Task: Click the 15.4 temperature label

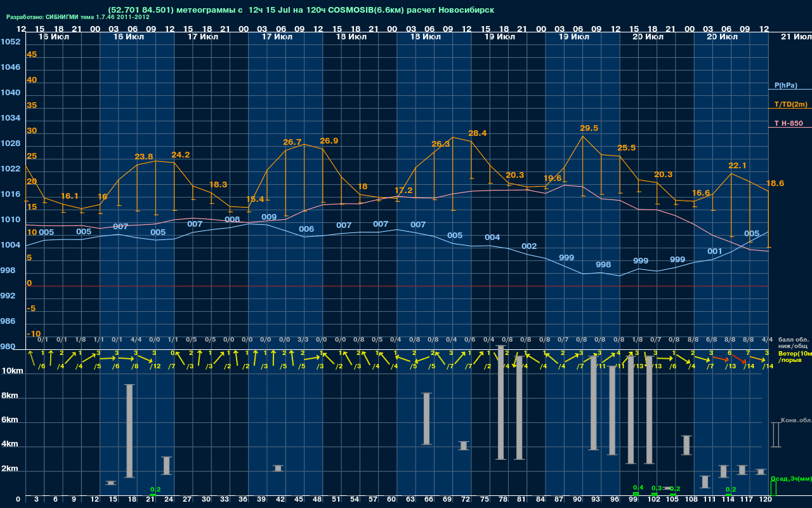Action: tap(255, 199)
